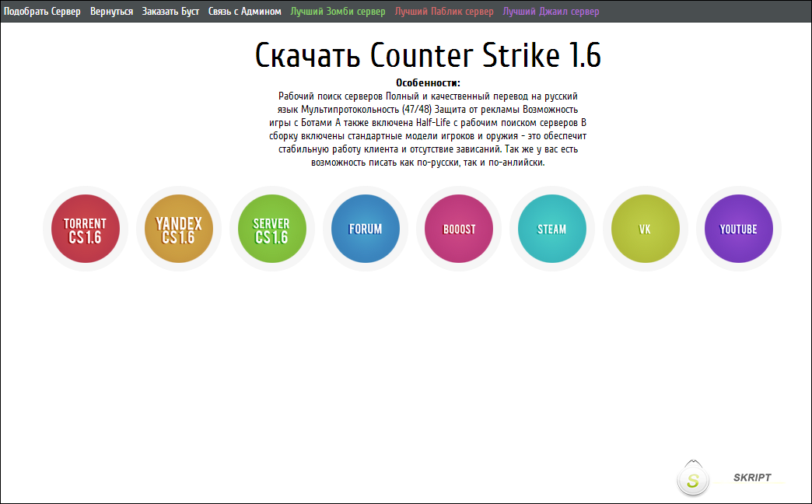
Task: Visit Лучший Джаил сервер purple link
Action: tap(551, 12)
